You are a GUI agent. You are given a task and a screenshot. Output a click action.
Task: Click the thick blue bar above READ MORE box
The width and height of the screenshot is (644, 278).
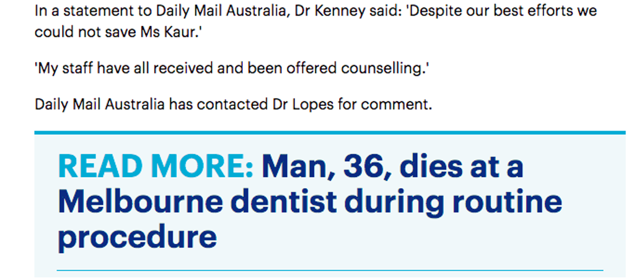(330, 132)
